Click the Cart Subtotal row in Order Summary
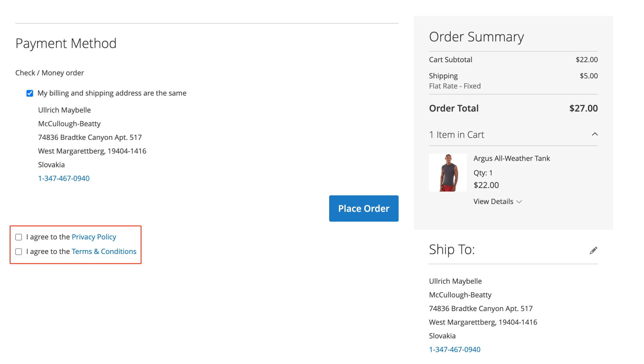 [451, 60]
